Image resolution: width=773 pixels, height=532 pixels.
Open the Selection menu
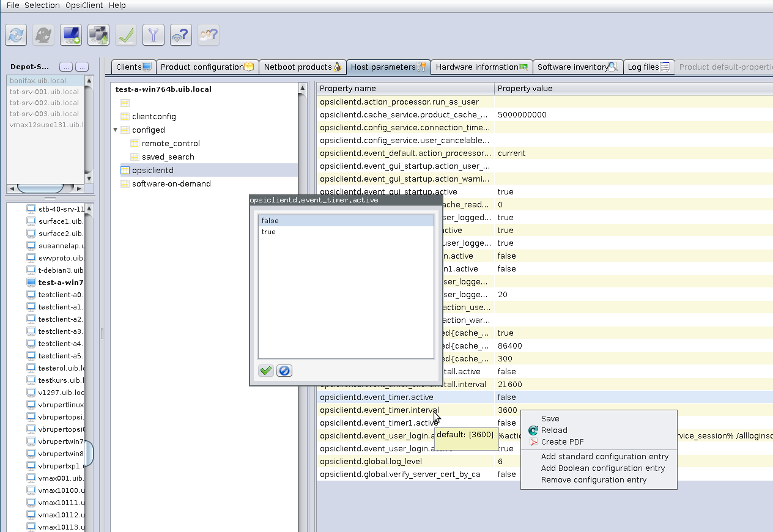(42, 6)
